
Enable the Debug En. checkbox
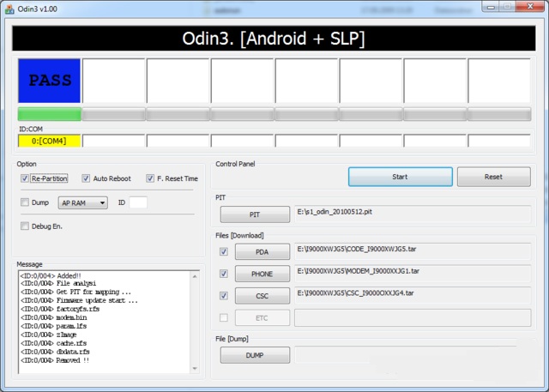[x=25, y=226]
